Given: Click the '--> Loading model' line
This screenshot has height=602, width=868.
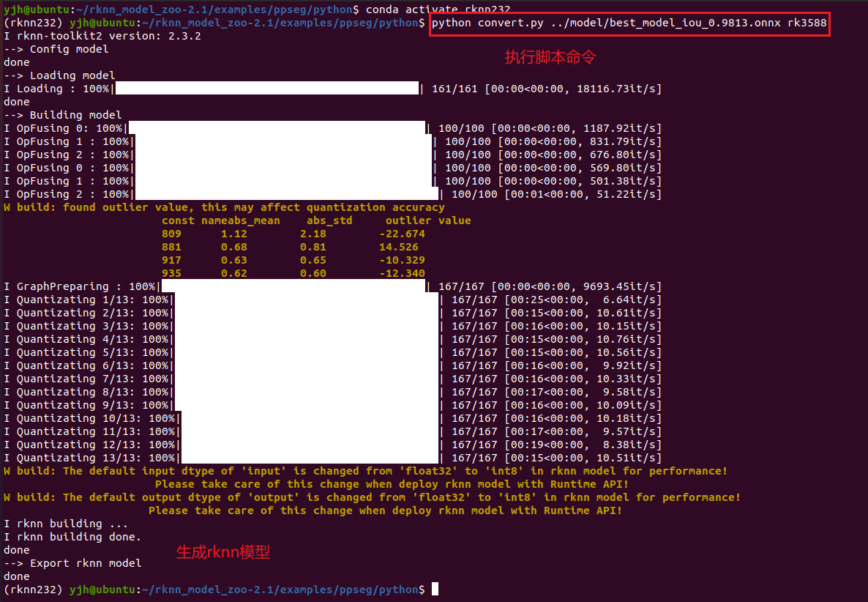Looking at the screenshot, I should 59,75.
